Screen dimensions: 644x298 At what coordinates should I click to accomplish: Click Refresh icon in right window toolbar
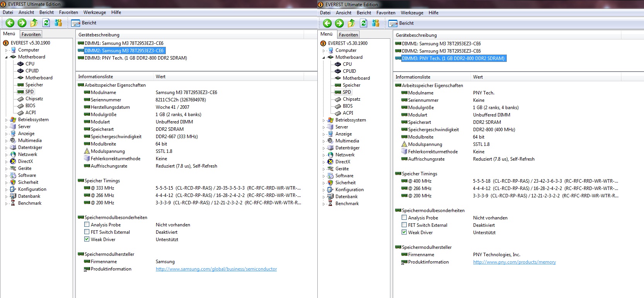click(x=363, y=23)
